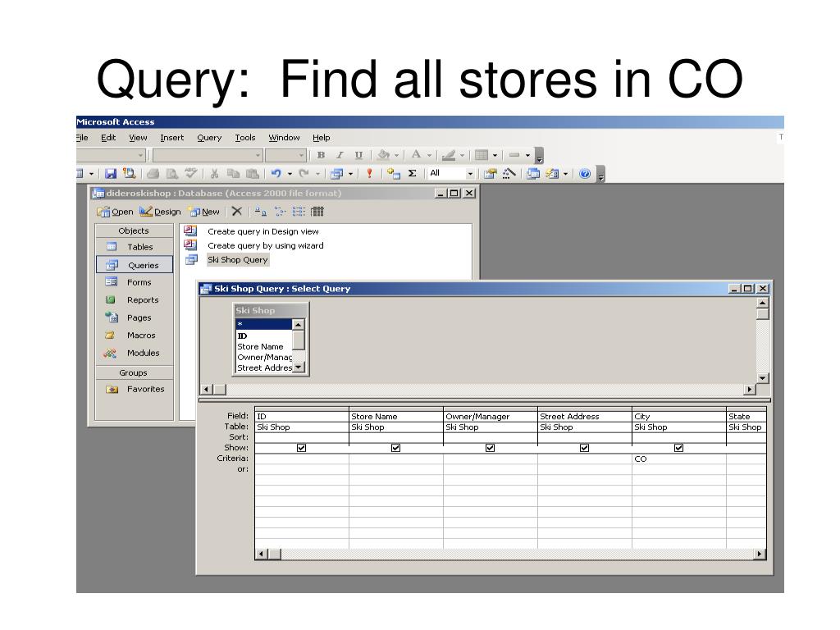Click the City criteria cell containing CO
This screenshot has height=630, width=840.
[678, 459]
